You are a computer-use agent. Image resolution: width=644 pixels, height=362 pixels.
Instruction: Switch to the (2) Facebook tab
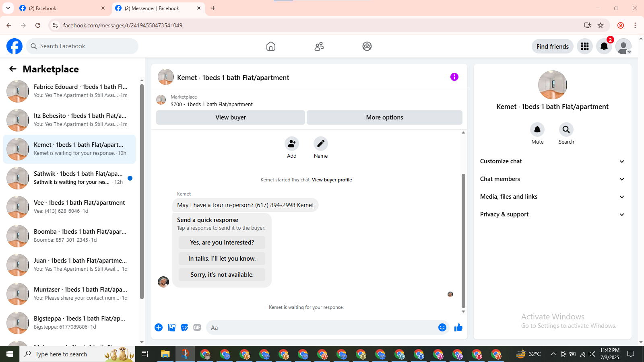pyautogui.click(x=61, y=8)
